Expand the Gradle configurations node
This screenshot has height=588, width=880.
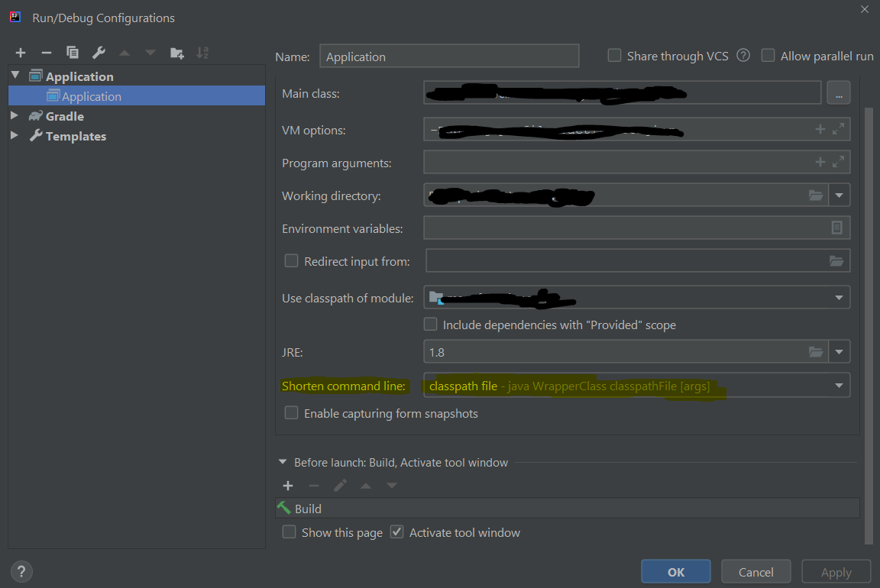tap(15, 116)
